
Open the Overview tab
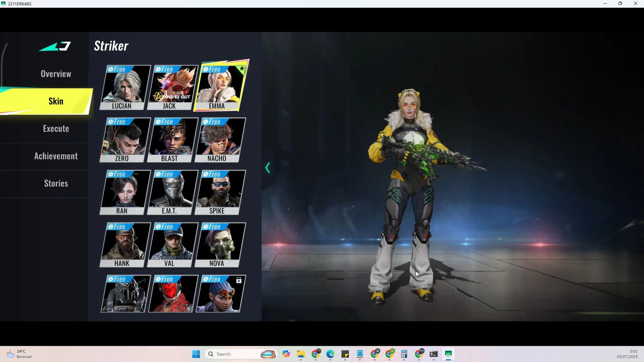tap(56, 74)
